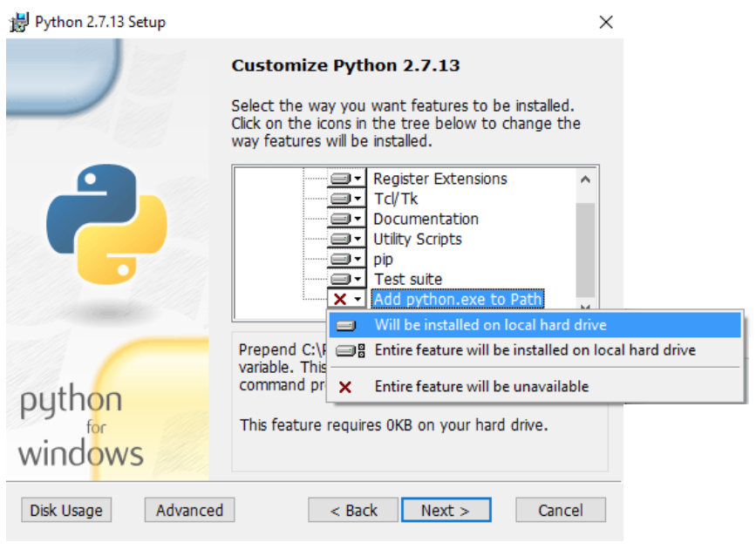Click the drive icon next to Utility Scripts
The width and height of the screenshot is (756, 549).
click(345, 239)
